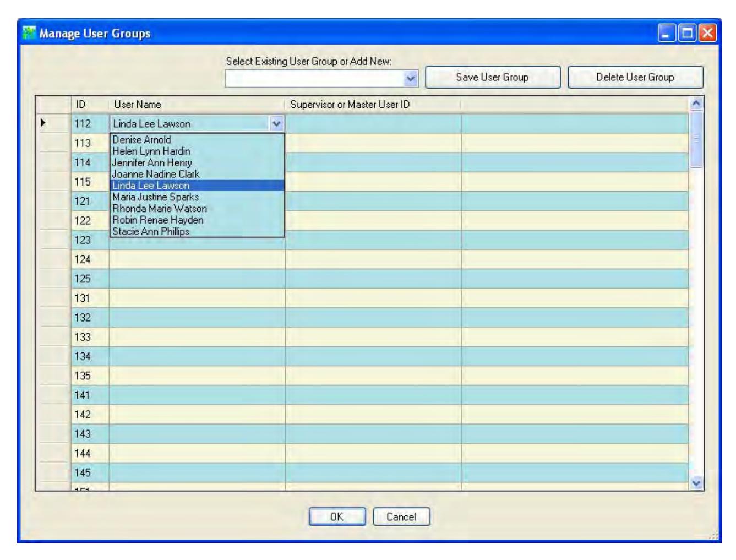
Task: Click the ID cell 145
Action: [x=90, y=472]
